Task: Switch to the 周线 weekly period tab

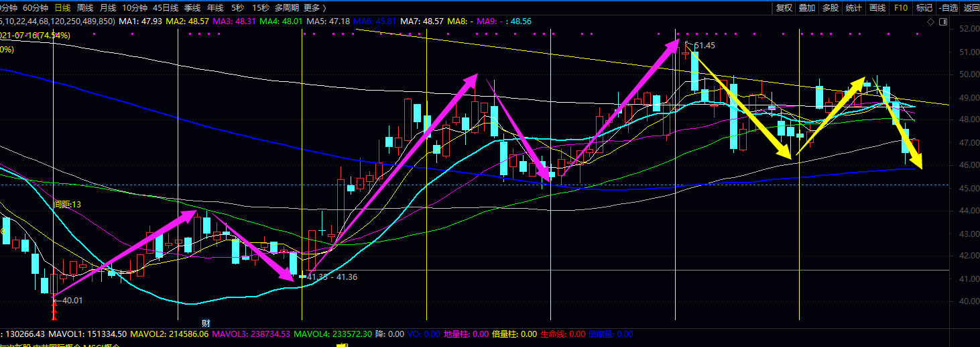Action: (85, 8)
